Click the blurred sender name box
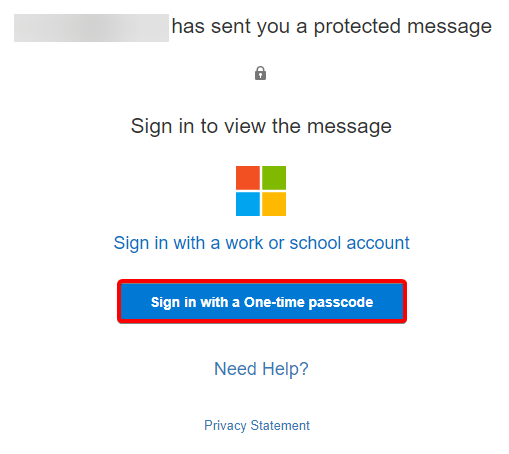509x454 pixels. [x=91, y=28]
